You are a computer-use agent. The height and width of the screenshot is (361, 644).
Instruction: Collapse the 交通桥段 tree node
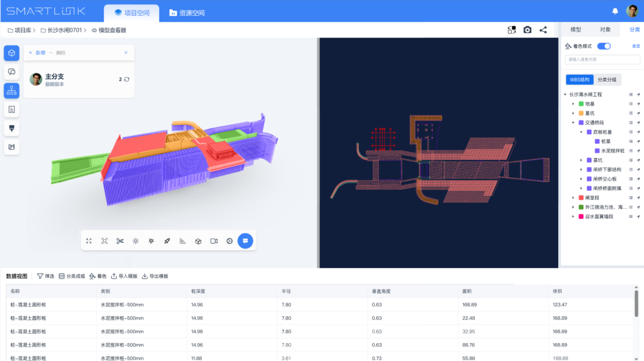[x=574, y=122]
